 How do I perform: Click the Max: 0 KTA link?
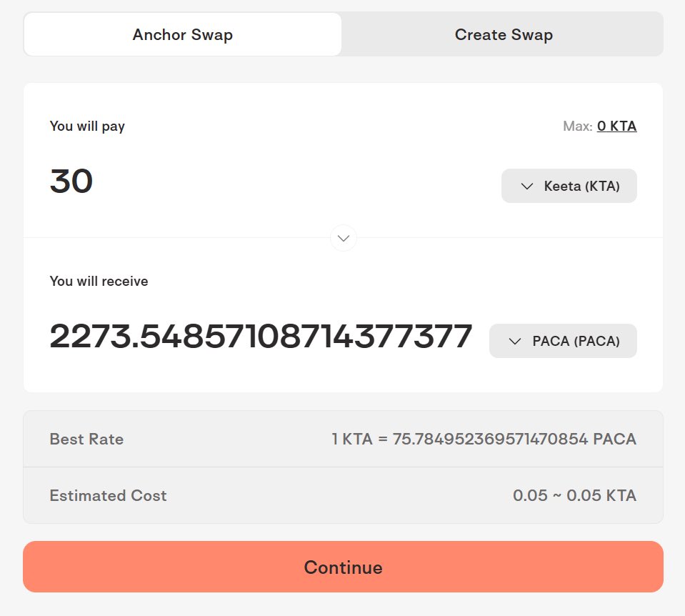point(616,126)
